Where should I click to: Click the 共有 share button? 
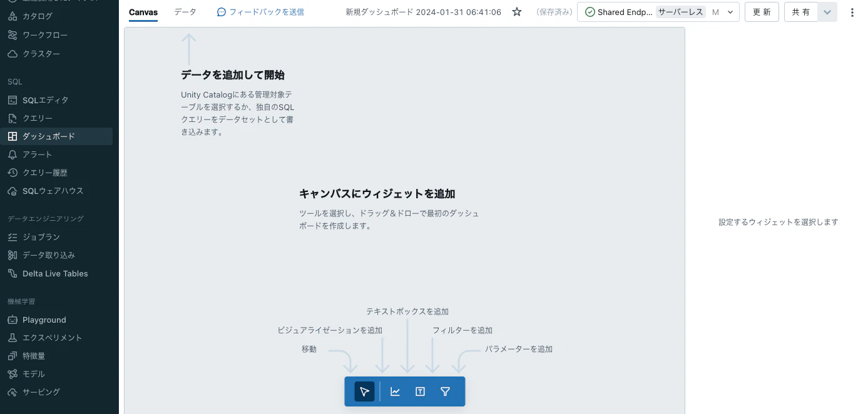click(x=801, y=12)
